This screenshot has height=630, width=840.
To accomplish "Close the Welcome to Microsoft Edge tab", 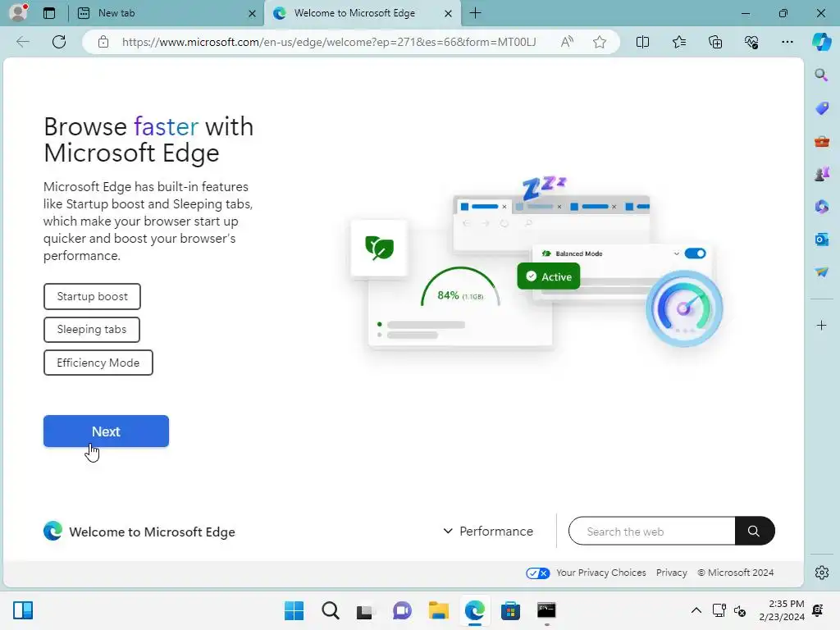I will (x=449, y=13).
